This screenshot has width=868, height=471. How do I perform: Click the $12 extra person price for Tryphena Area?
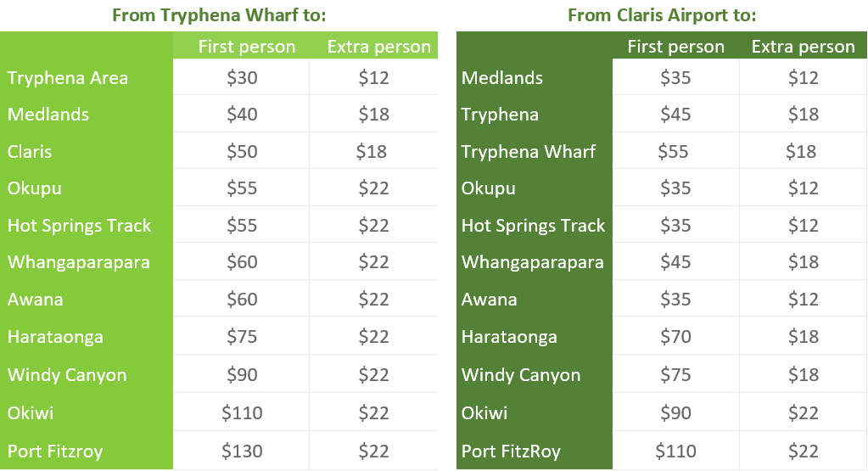(x=373, y=77)
